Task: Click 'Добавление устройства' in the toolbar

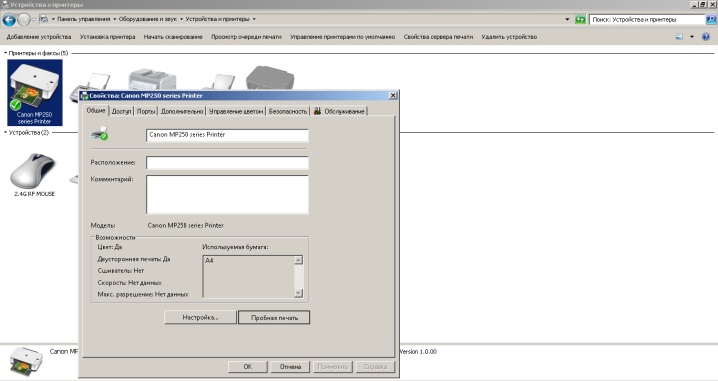Action: point(39,37)
